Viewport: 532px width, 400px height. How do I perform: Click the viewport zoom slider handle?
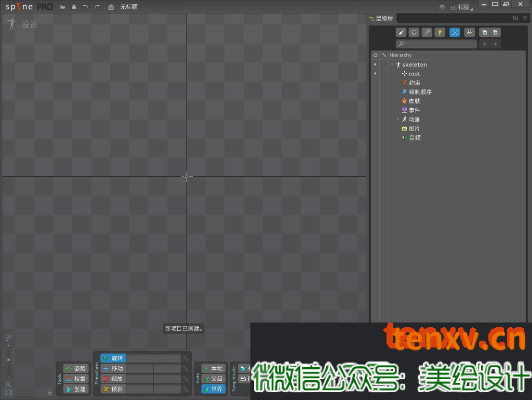point(8,359)
